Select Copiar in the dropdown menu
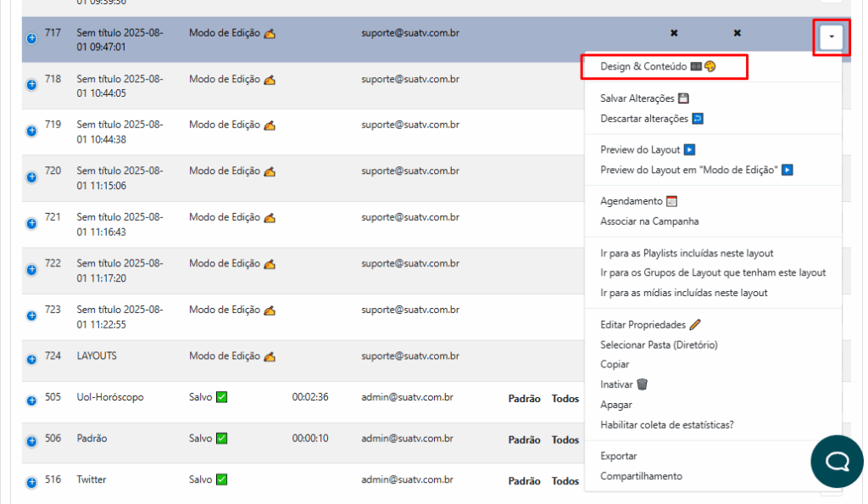The height and width of the screenshot is (504, 868). pos(615,365)
